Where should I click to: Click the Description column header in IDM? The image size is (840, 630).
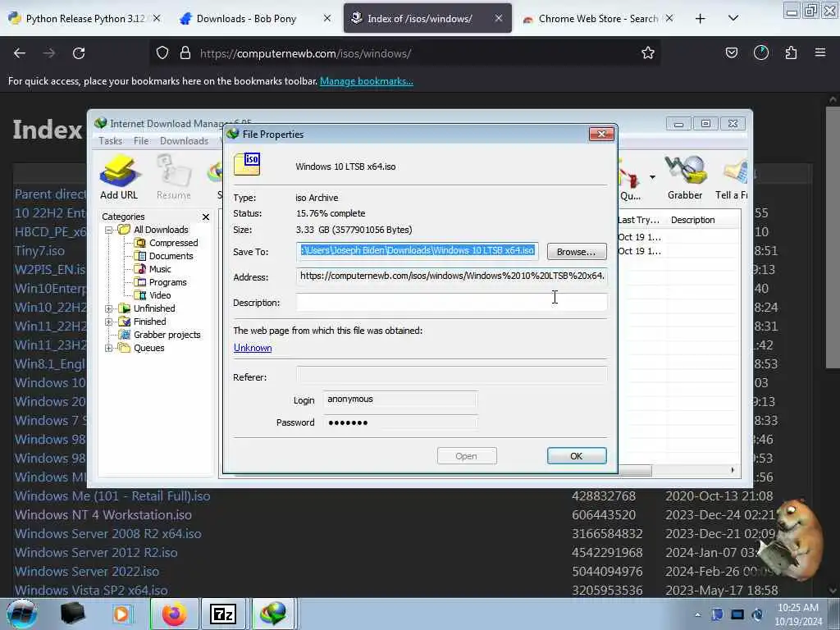[x=692, y=220]
